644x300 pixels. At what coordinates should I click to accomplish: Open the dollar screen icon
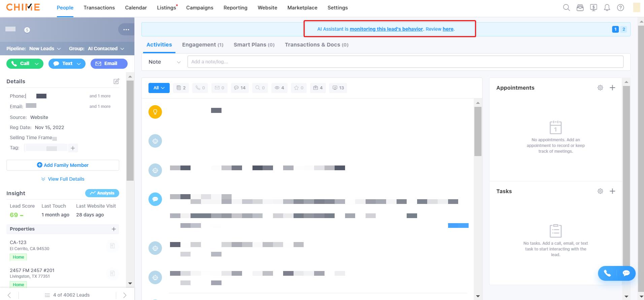click(x=594, y=7)
